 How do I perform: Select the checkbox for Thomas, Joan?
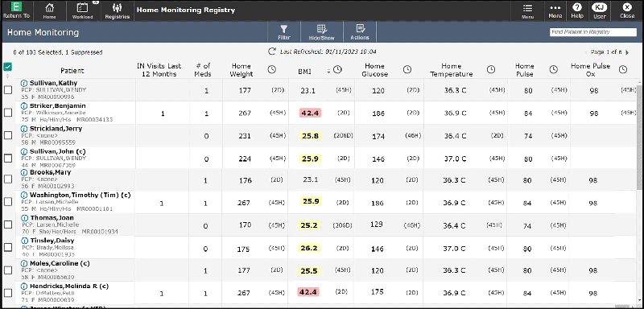pyautogui.click(x=8, y=225)
